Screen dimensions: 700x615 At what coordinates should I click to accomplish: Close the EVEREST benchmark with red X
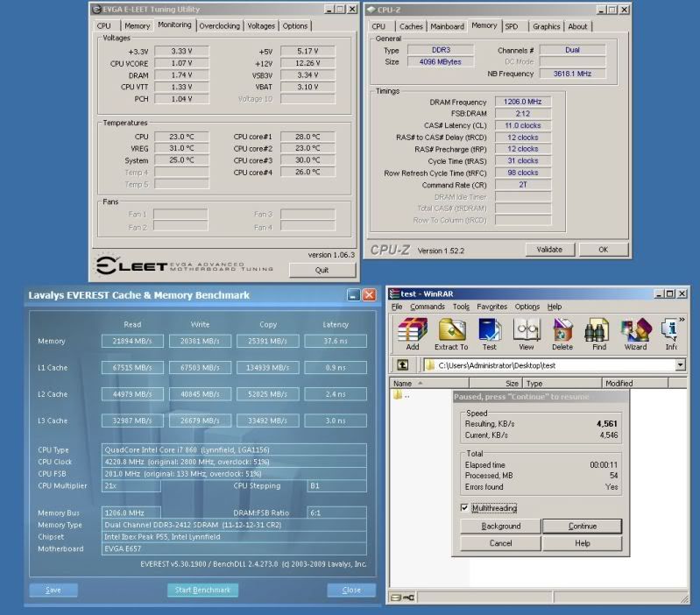tap(369, 294)
